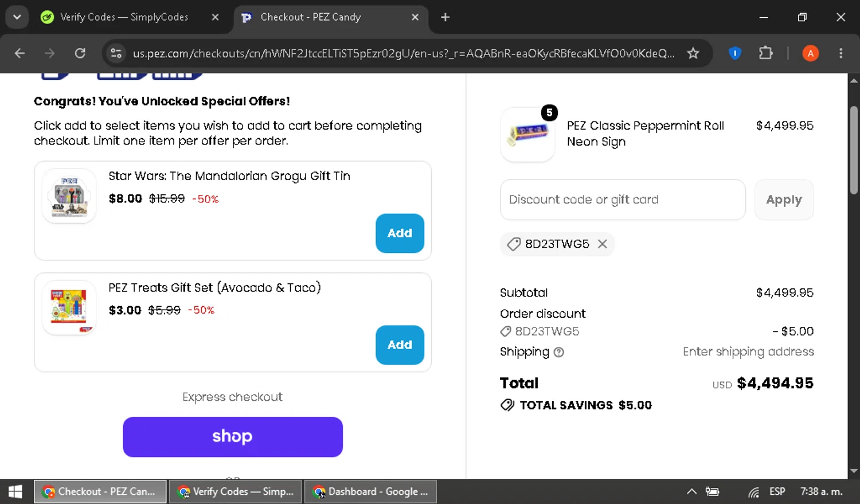Show hidden system tray icons chevron
860x504 pixels.
pos(691,491)
